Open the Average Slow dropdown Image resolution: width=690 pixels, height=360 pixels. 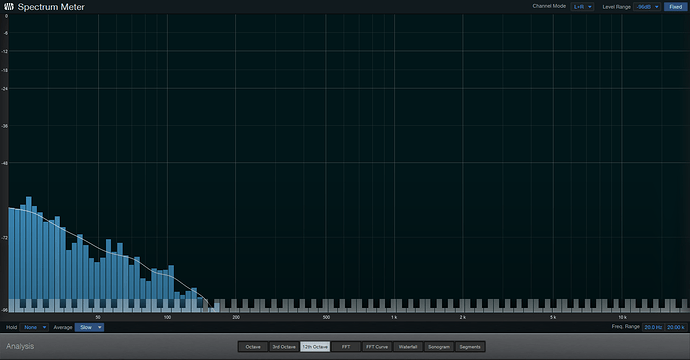tap(89, 327)
